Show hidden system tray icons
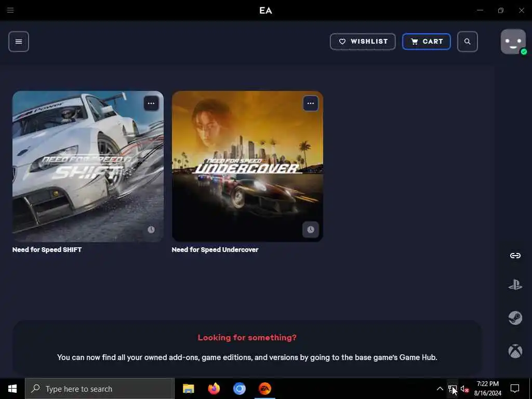Screen dimensions: 532x399 (x=440, y=389)
